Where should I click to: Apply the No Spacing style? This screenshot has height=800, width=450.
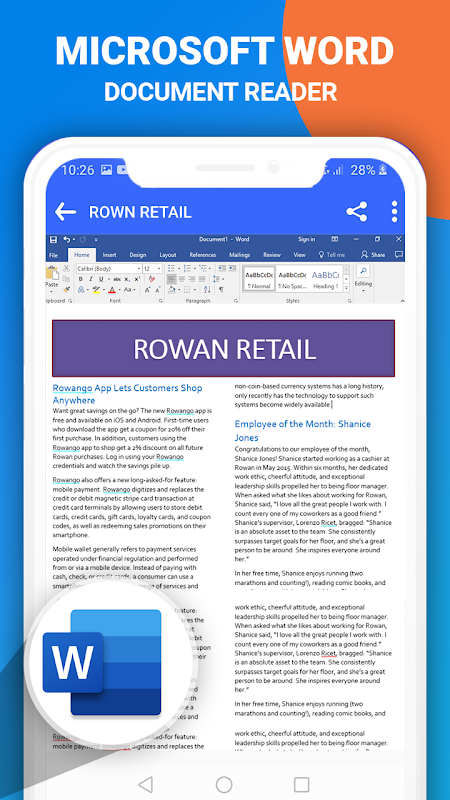pos(292,279)
